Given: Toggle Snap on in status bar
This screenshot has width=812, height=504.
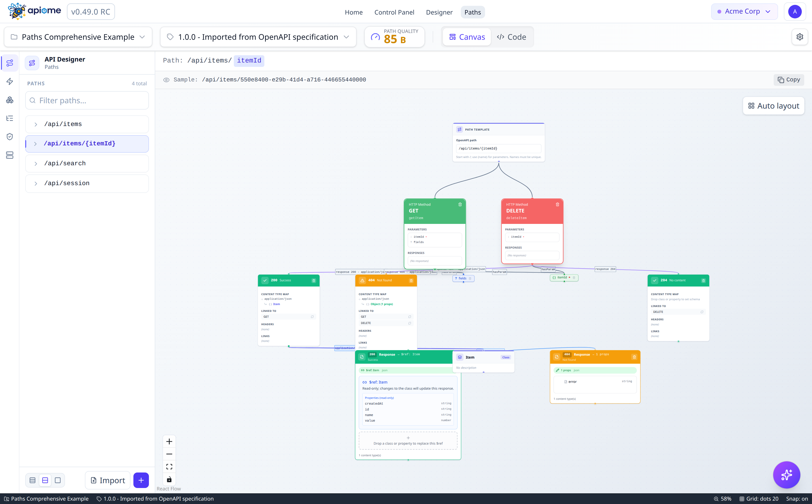Looking at the screenshot, I should pyautogui.click(x=797, y=499).
